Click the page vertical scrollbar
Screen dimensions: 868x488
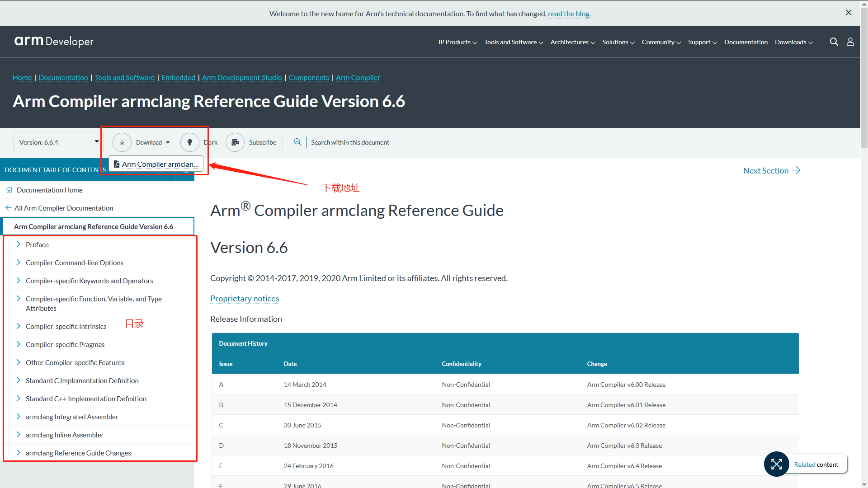pyautogui.click(x=864, y=78)
